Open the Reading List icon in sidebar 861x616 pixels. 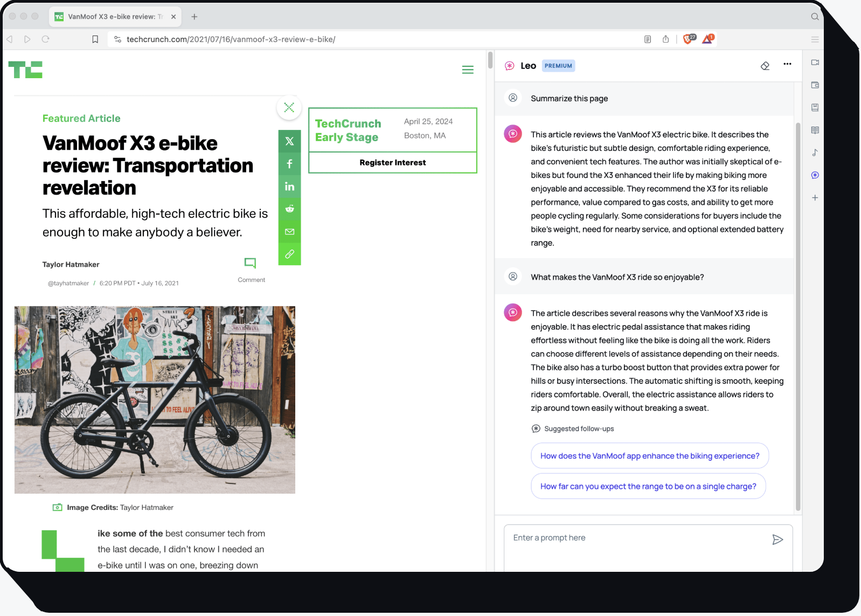coord(815,130)
